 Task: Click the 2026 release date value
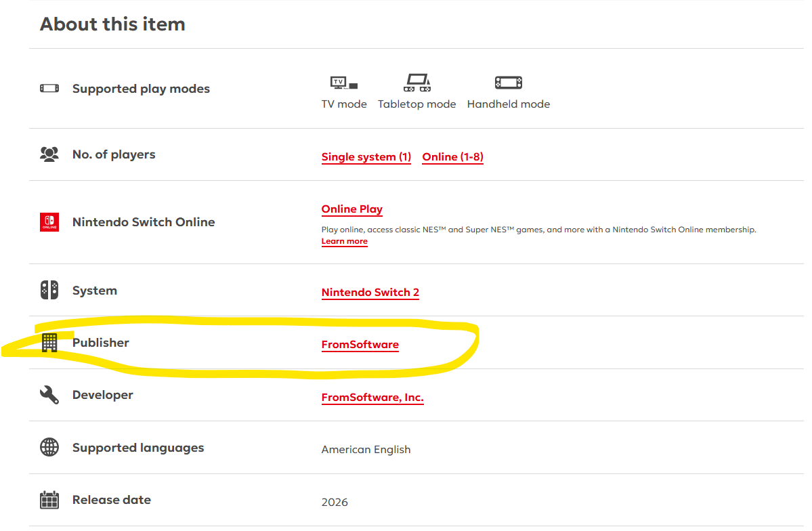click(335, 502)
